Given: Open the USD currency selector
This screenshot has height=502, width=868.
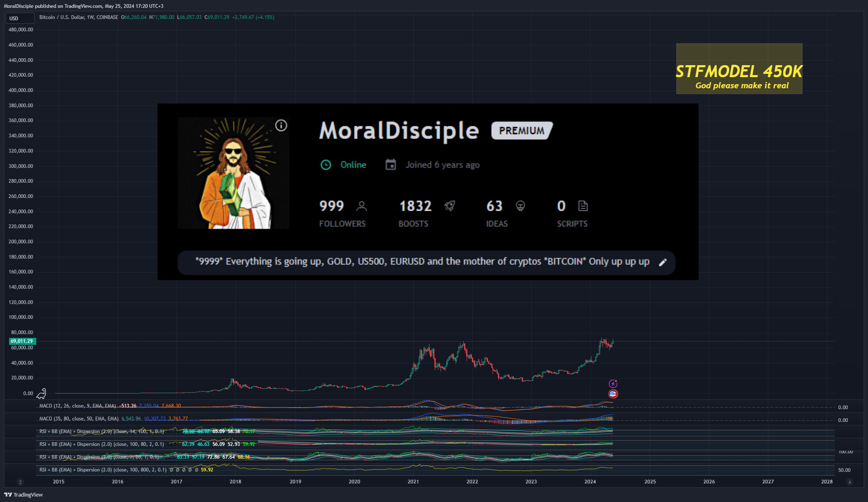Looking at the screenshot, I should (x=20, y=18).
